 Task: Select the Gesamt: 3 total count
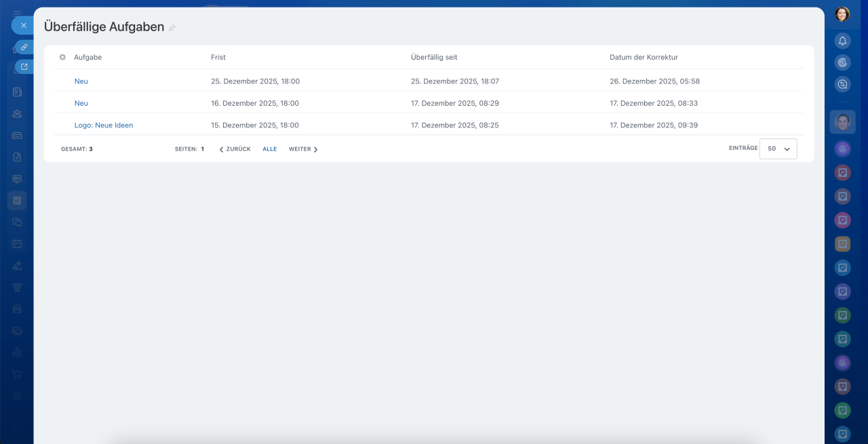(x=77, y=149)
